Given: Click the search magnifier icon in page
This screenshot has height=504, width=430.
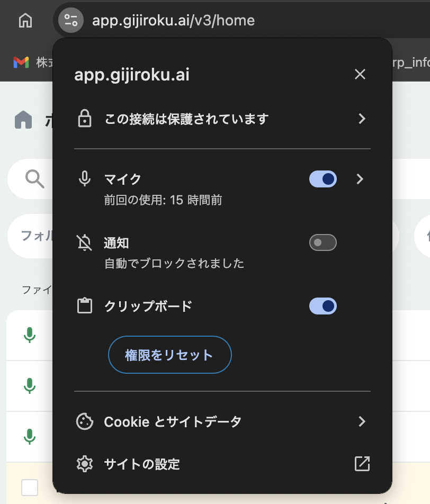Looking at the screenshot, I should [35, 179].
